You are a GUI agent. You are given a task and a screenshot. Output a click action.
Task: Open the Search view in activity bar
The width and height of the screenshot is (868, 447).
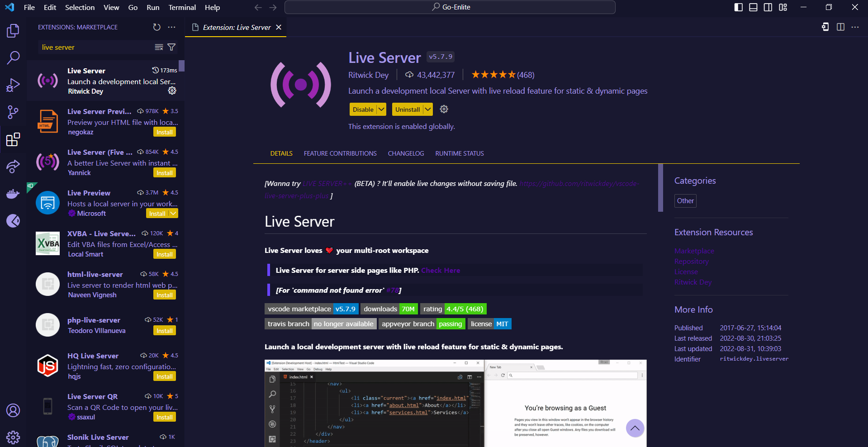pos(13,57)
